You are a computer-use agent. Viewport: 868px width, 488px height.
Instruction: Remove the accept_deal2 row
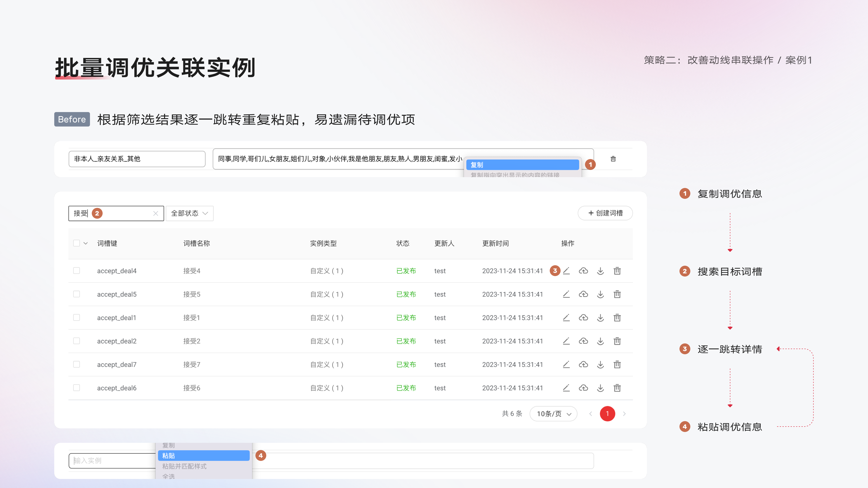(617, 341)
